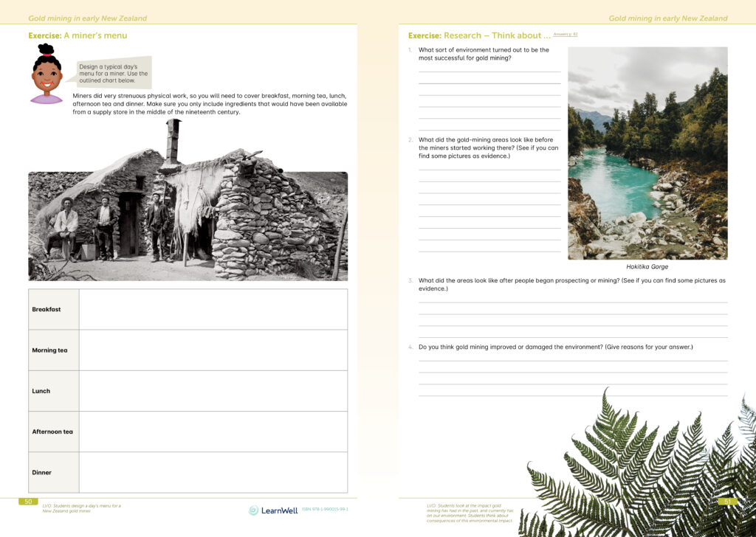Click the LearnWell logo

tap(273, 510)
